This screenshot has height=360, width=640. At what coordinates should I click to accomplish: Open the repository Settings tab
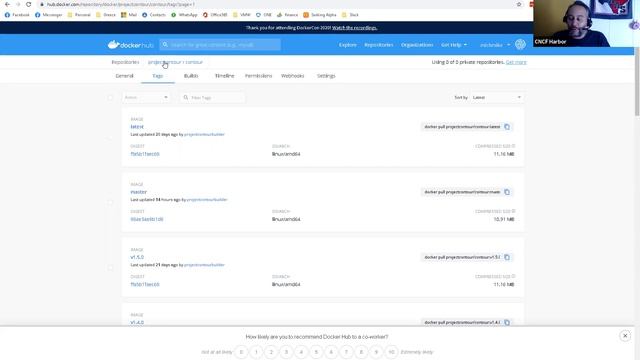[326, 76]
